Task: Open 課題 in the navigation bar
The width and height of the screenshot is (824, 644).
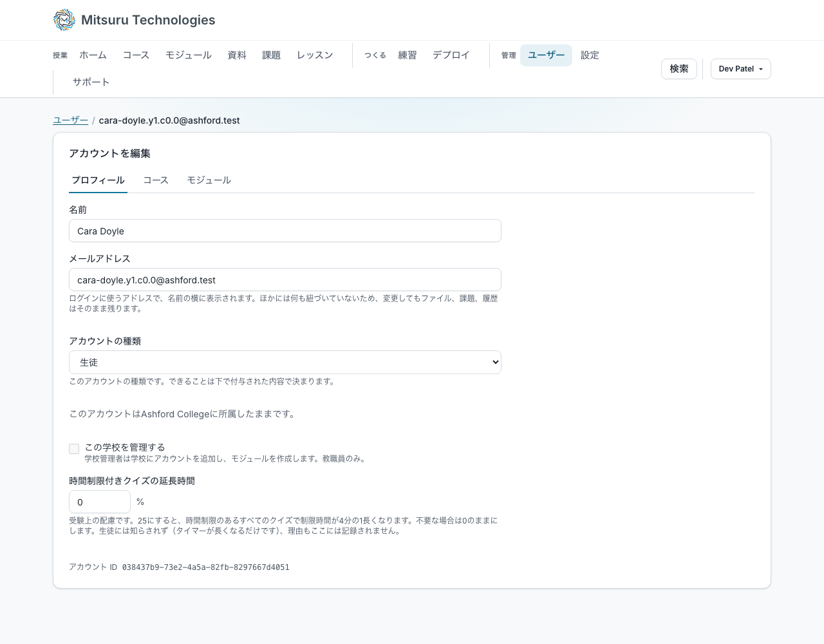Action: (272, 55)
